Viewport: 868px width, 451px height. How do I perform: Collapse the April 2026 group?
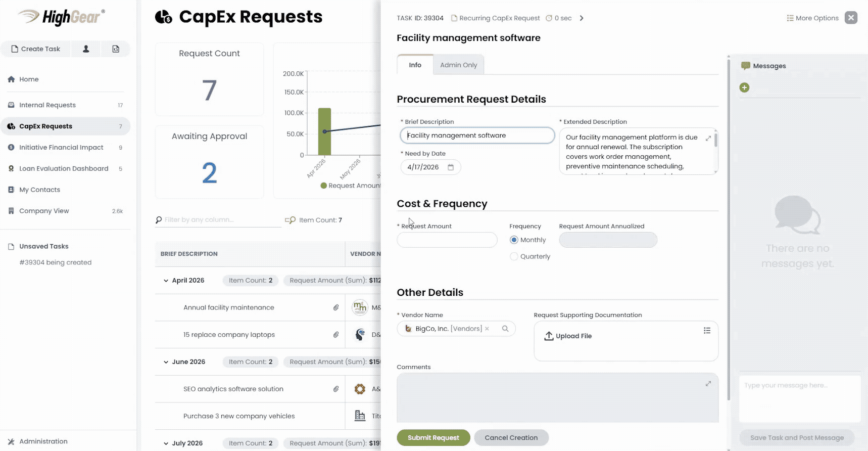pyautogui.click(x=166, y=281)
